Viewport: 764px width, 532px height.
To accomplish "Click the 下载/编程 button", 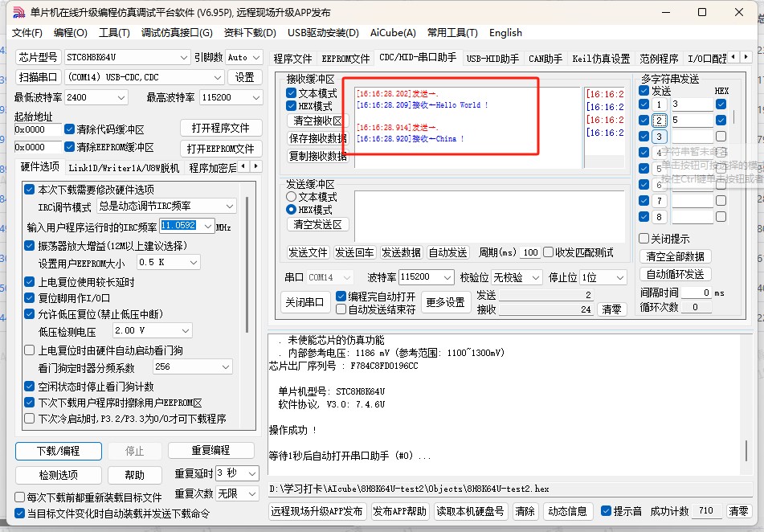I will click(x=59, y=451).
